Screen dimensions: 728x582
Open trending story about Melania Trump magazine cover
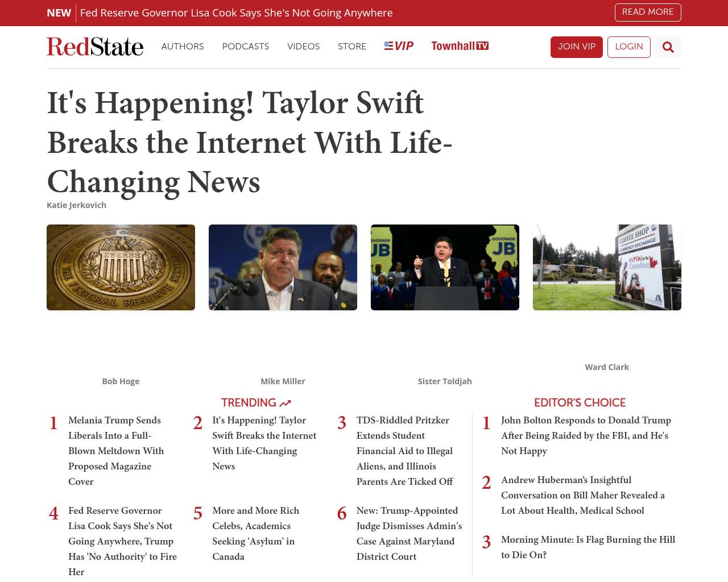(x=116, y=451)
